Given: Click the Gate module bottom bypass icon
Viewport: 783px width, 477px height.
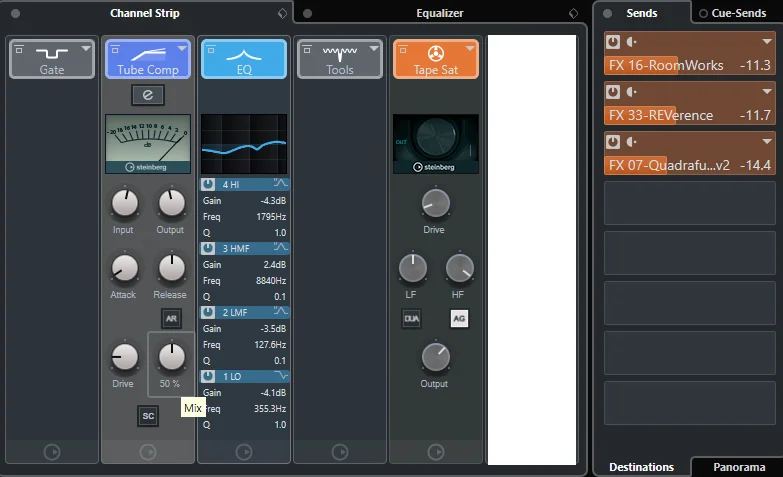Looking at the screenshot, I should click(52, 452).
